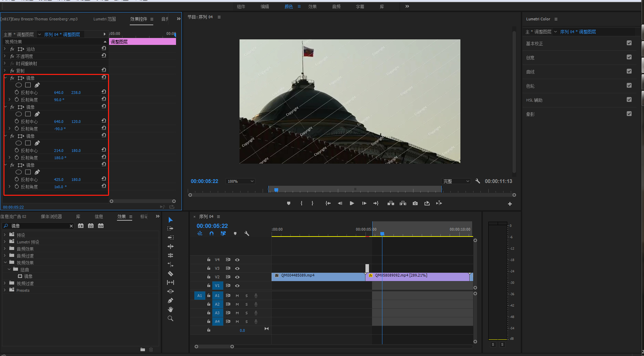
Task: Go to Out point
Action: coord(376,203)
